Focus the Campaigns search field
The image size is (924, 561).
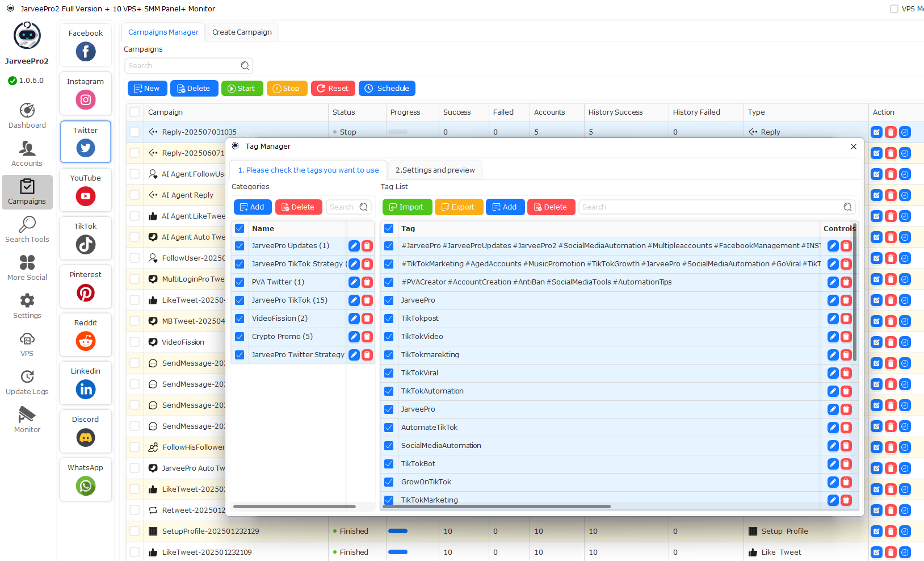pos(188,66)
